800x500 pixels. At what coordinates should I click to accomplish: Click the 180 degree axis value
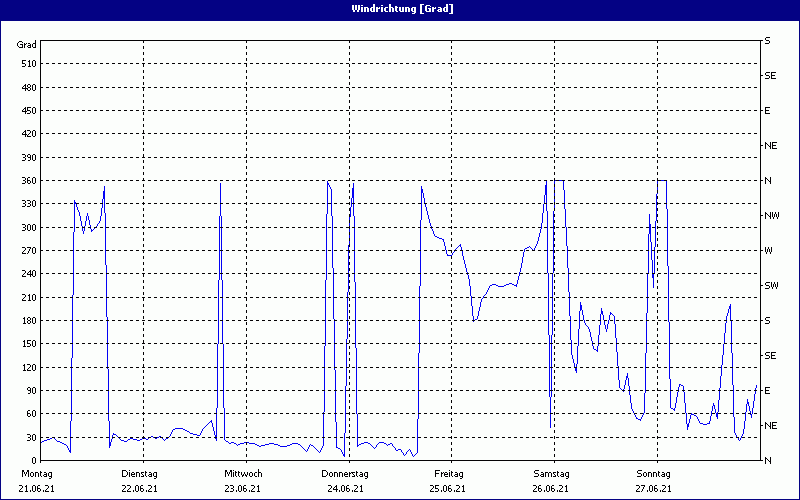pyautogui.click(x=28, y=321)
